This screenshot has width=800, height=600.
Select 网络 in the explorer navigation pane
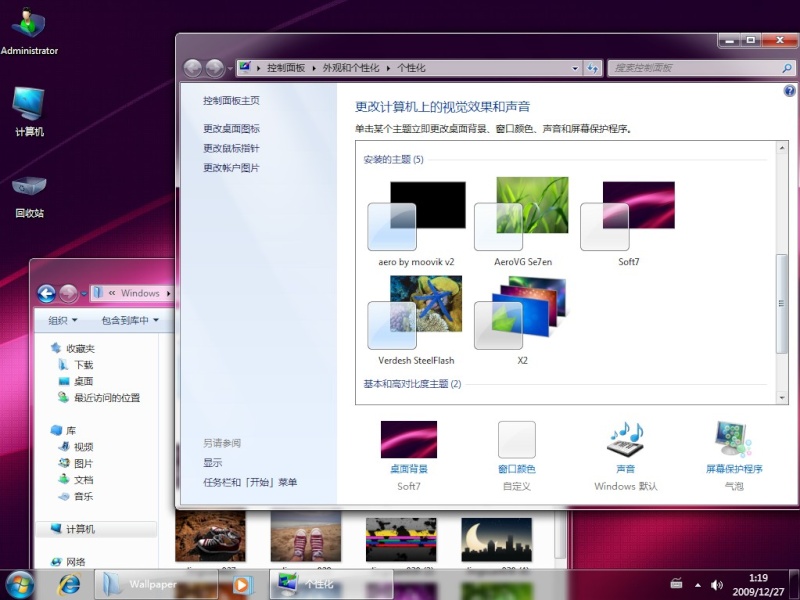[68, 562]
